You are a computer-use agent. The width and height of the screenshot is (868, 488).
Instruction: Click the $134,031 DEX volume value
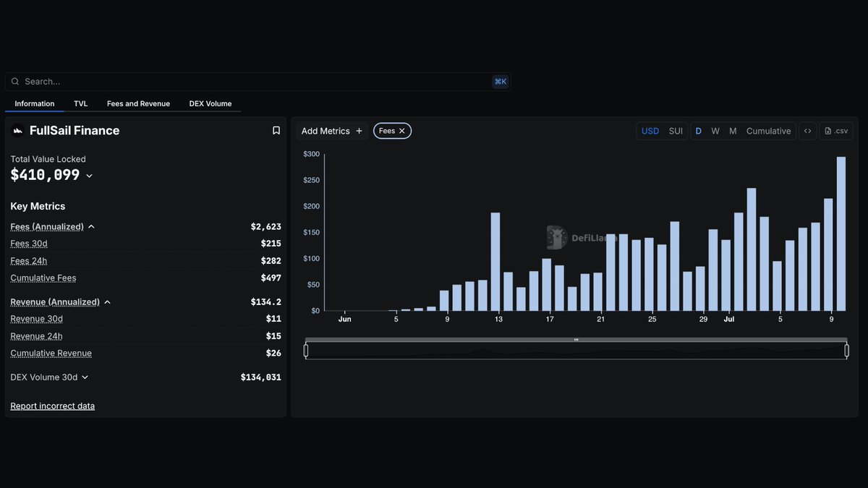pos(261,377)
